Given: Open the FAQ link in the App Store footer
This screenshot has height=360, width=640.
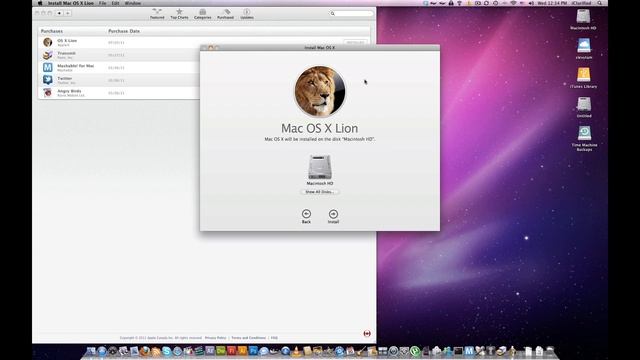Looking at the screenshot, I should pyautogui.click(x=274, y=338).
